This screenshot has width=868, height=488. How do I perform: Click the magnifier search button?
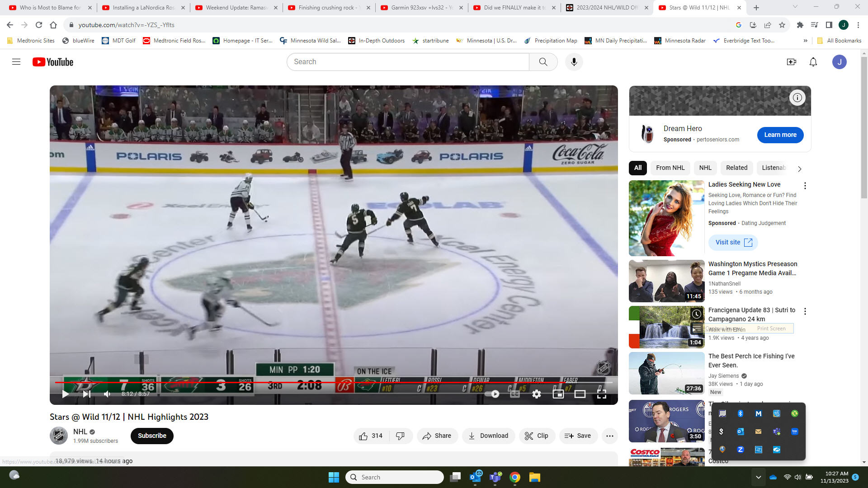[x=543, y=62]
